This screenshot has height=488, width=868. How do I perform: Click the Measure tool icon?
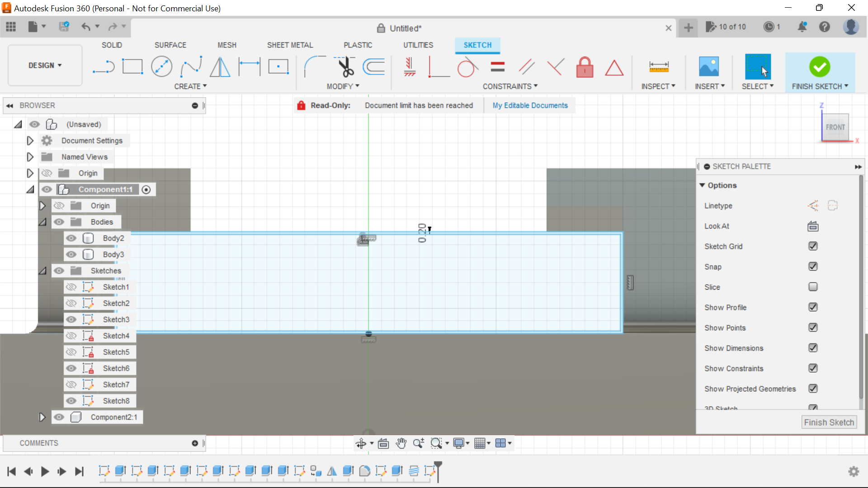(x=659, y=67)
